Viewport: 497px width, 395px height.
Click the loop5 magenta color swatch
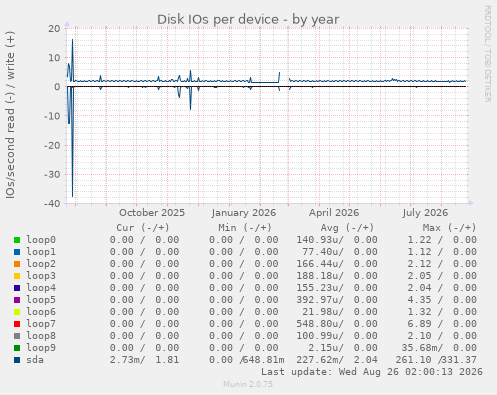(x=17, y=300)
